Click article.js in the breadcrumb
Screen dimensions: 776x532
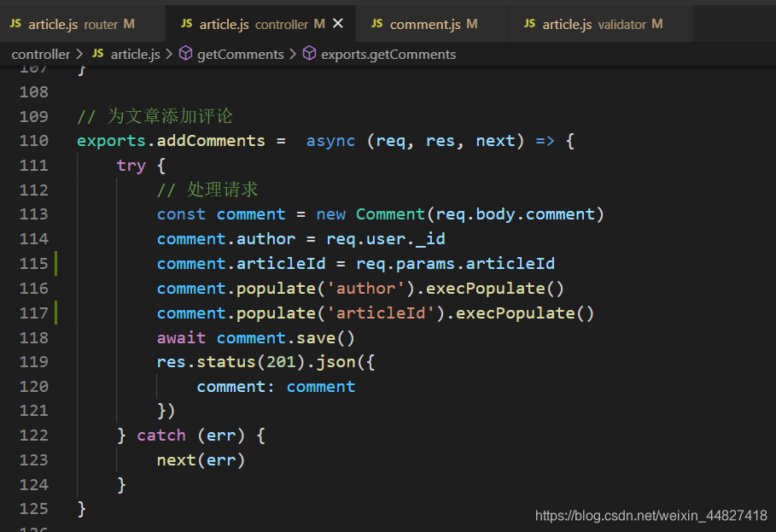pyautogui.click(x=135, y=54)
